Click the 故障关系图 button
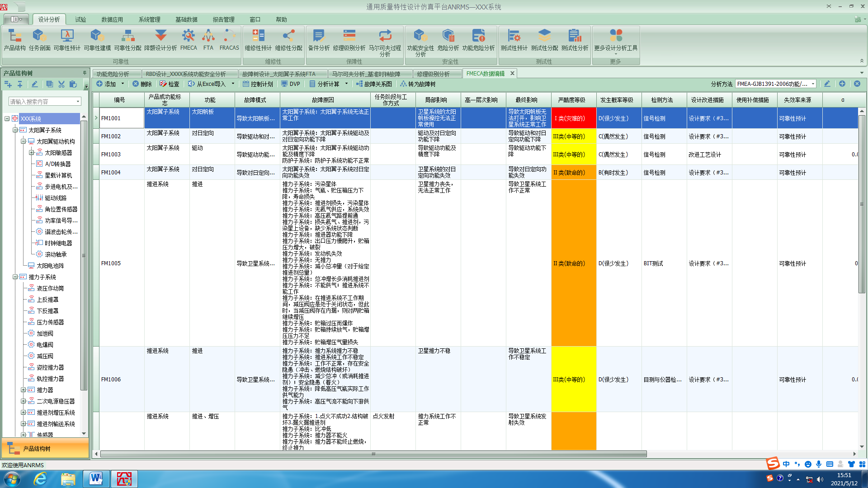Image resolution: width=868 pixels, height=488 pixels. tap(374, 84)
